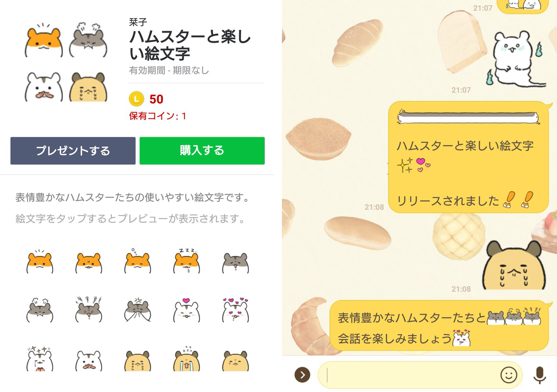Expand the chat menu with brown arrow button
The height and width of the screenshot is (392, 557).
coord(302,375)
